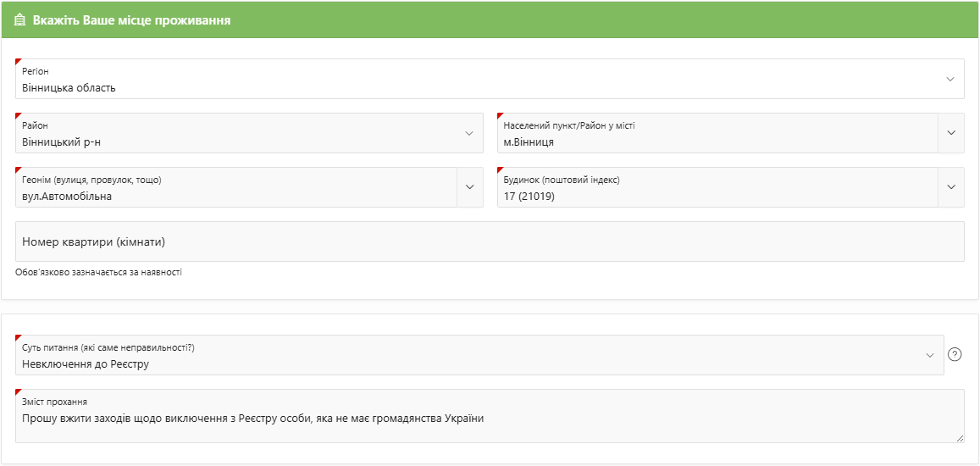Image resolution: width=980 pixels, height=466 pixels.
Task: Click the hint text Обов'язково зазначається за наявності
Action: click(98, 273)
